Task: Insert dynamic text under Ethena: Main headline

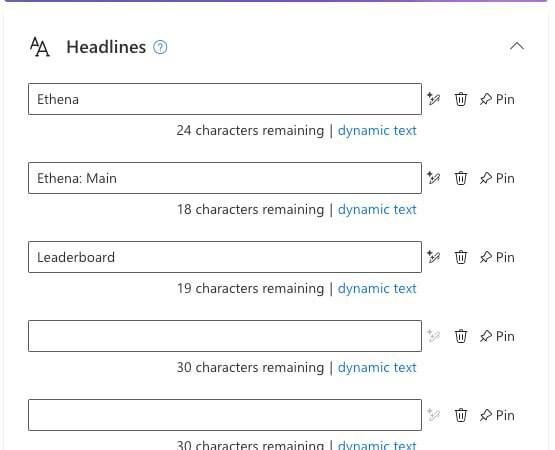Action: 377,210
